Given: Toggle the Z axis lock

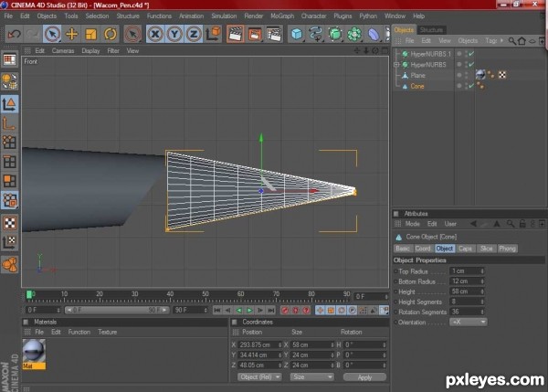Looking at the screenshot, I should pyautogui.click(x=194, y=34).
